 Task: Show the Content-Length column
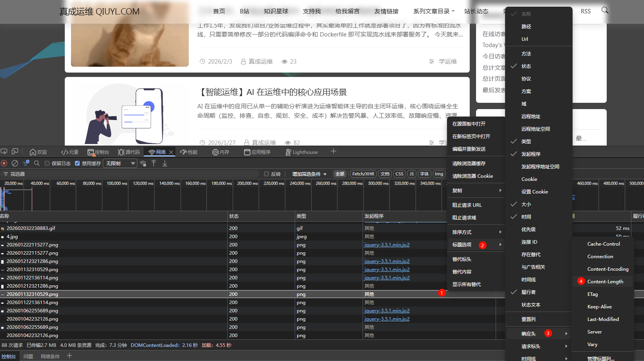[x=605, y=281]
